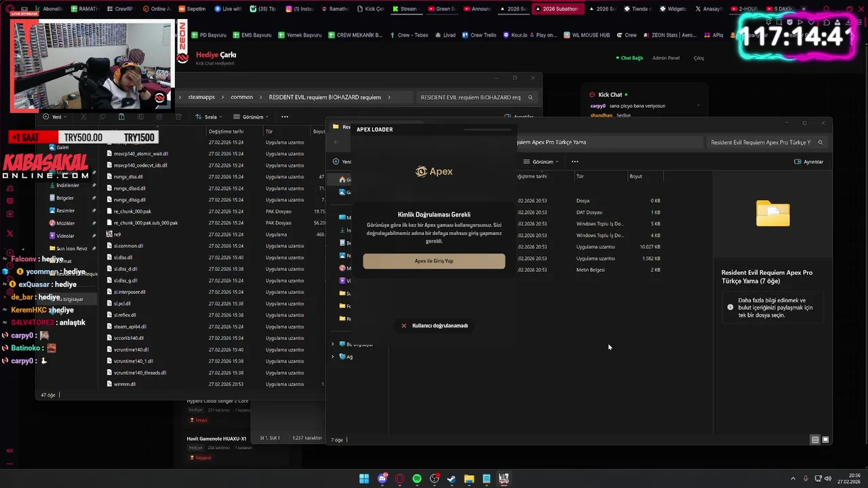Screen dimensions: 868x488
Task: Switch to the Sepetim browser tab
Action: (192, 9)
